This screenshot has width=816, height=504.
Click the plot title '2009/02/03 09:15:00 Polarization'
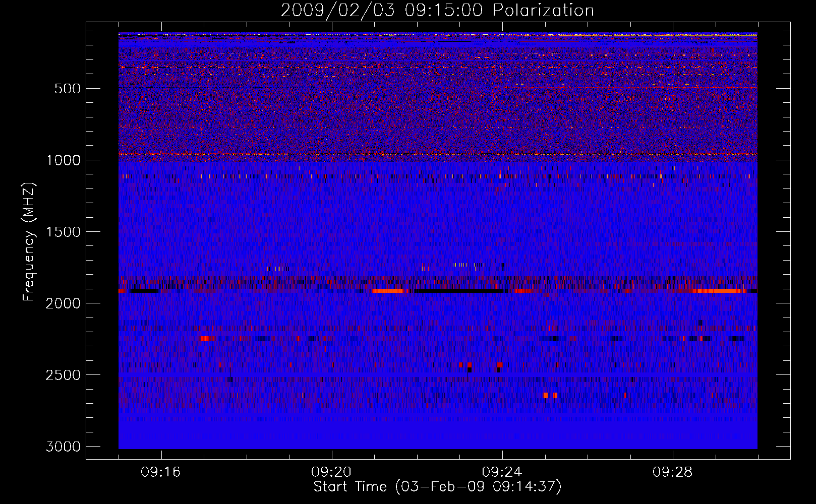(x=437, y=10)
